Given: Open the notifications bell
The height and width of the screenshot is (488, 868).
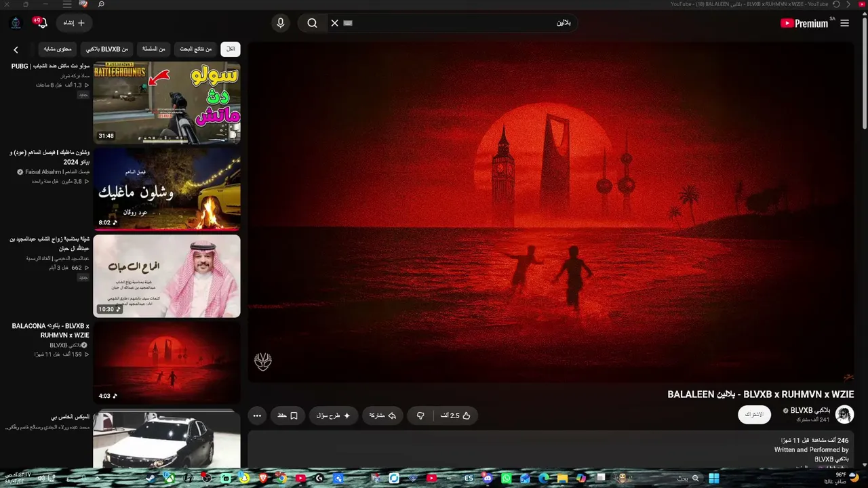Looking at the screenshot, I should click(x=41, y=23).
